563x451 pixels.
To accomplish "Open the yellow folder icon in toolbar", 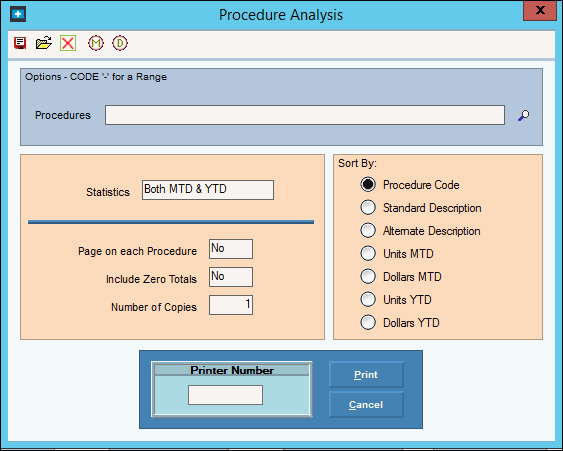I will coord(43,43).
